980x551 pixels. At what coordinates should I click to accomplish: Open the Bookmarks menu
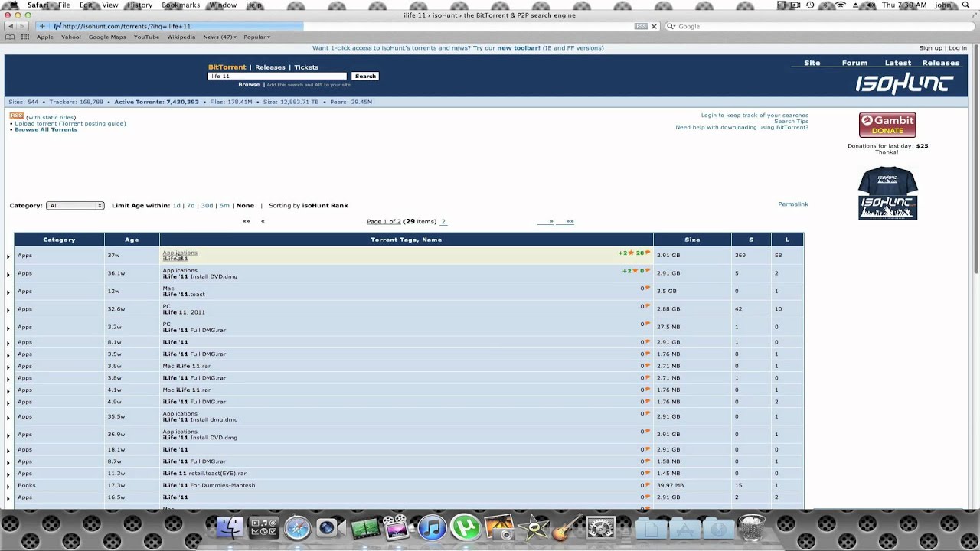[181, 5]
